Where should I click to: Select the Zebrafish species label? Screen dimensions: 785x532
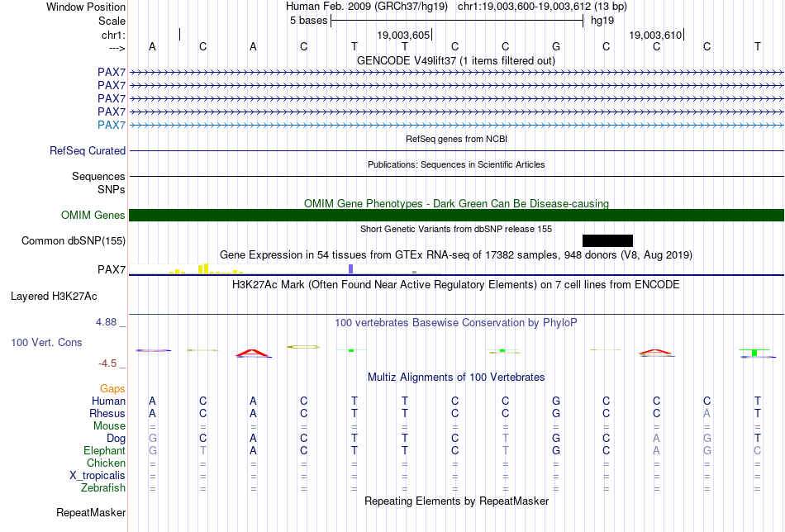coord(103,487)
